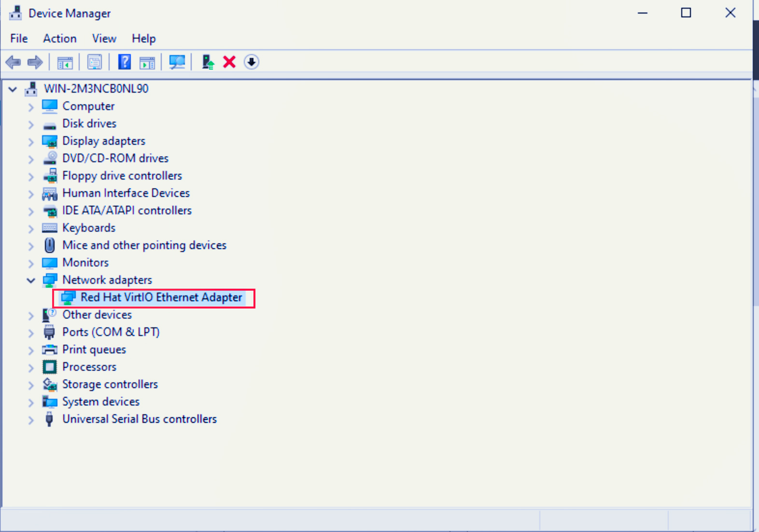The image size is (759, 532).
Task: Open Help via blue question mark icon
Action: 125,62
